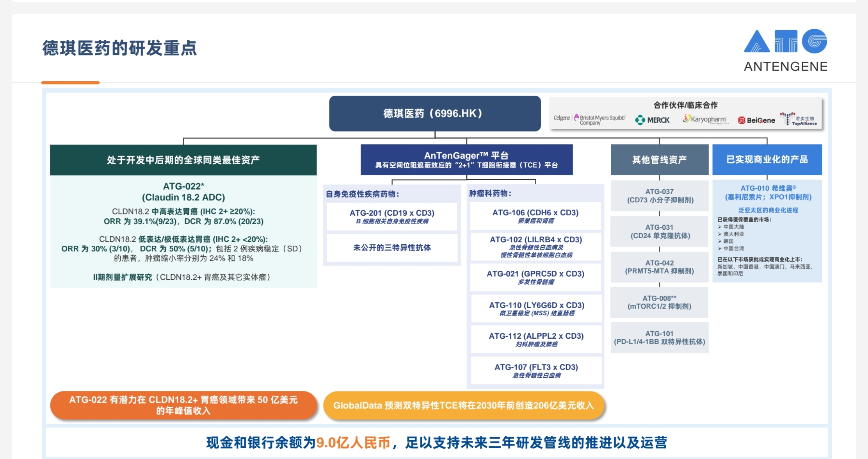Click the BeiGene partner logo
This screenshot has height=459, width=868.
756,120
